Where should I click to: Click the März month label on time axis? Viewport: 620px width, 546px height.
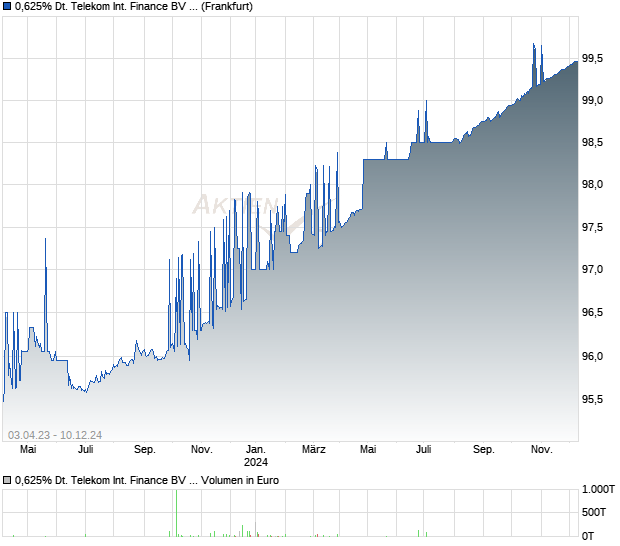click(314, 450)
